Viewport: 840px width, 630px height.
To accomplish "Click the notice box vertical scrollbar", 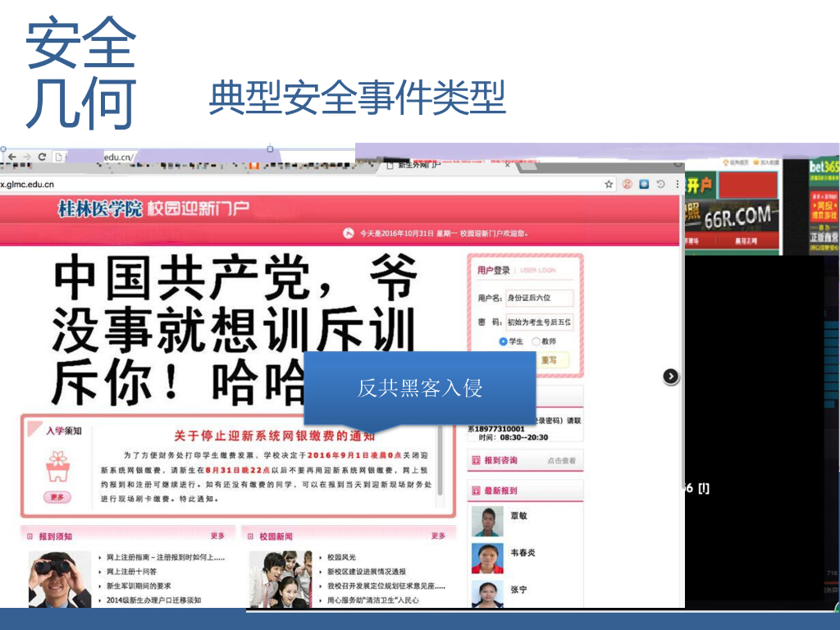I will pos(440,461).
